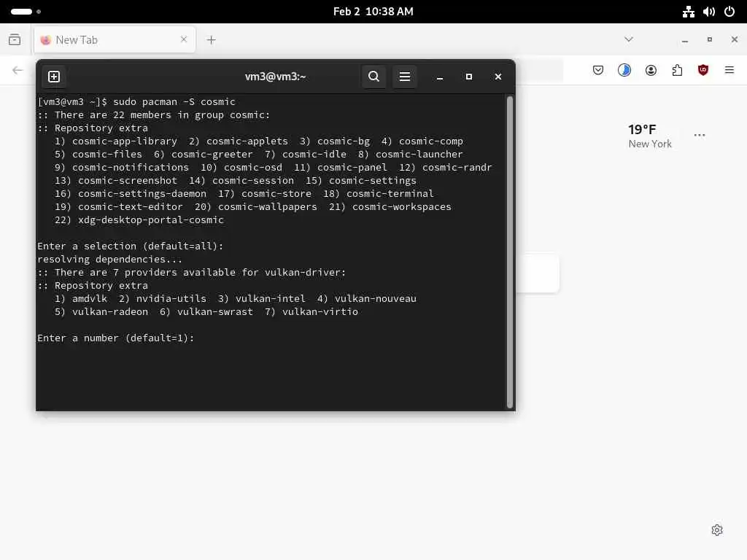Open uBlock Origin shield icon
This screenshot has width=747, height=560.
[x=703, y=71]
